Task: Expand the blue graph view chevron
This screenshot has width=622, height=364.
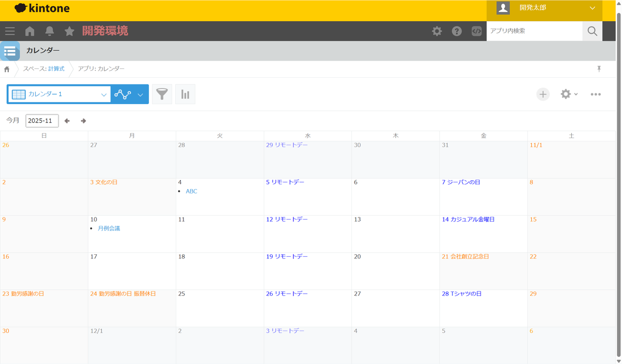Action: coord(140,95)
